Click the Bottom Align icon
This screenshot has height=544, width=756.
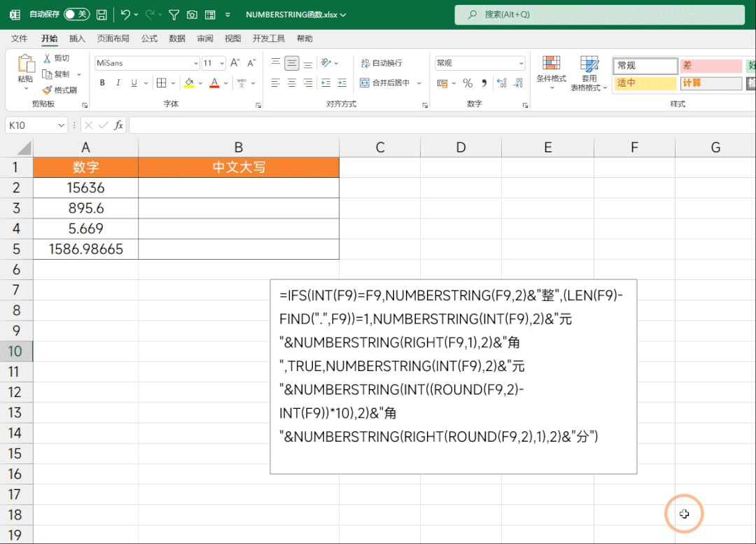tap(307, 63)
